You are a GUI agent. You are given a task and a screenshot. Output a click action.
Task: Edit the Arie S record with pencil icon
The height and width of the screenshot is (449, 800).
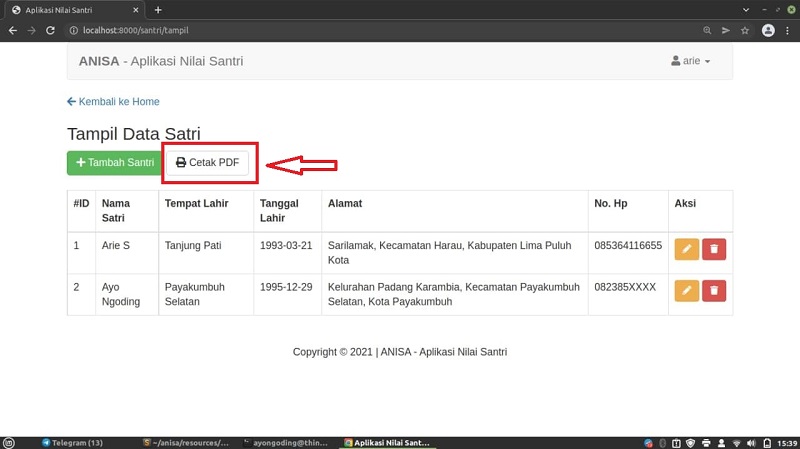click(687, 250)
